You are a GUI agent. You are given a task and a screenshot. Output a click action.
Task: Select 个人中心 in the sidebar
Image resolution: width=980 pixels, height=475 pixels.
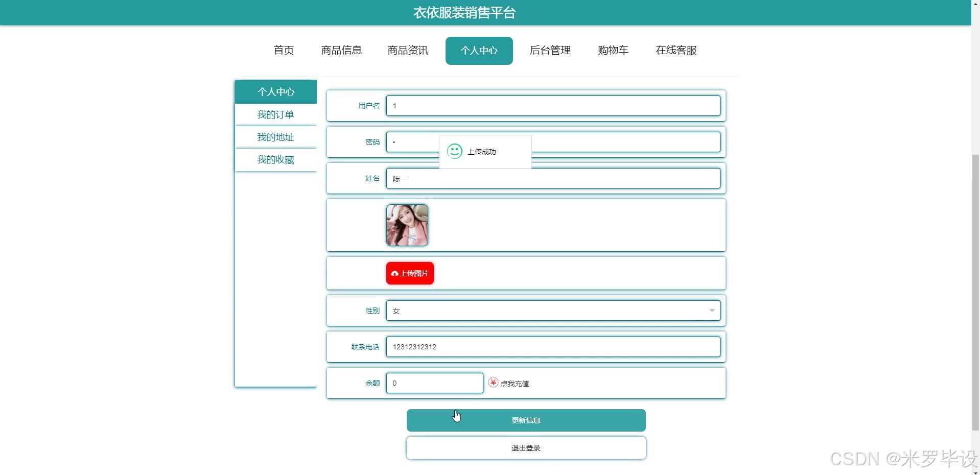[275, 91]
